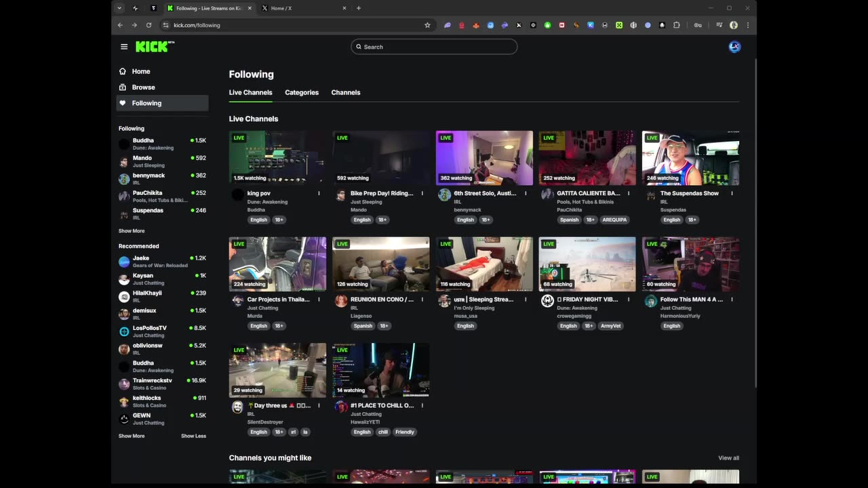Viewport: 868px width, 488px height.
Task: Open options for Sleeping Stream by musa_usa
Action: [x=526, y=299]
